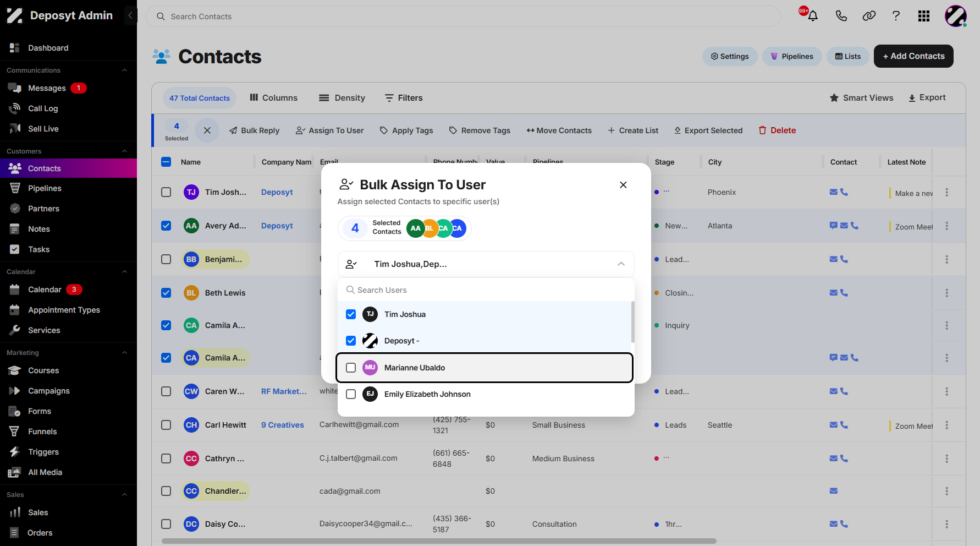Click the Add Contacts button

913,56
